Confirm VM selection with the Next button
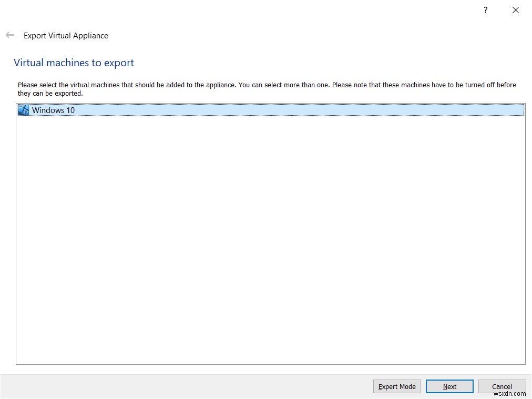 click(x=449, y=386)
